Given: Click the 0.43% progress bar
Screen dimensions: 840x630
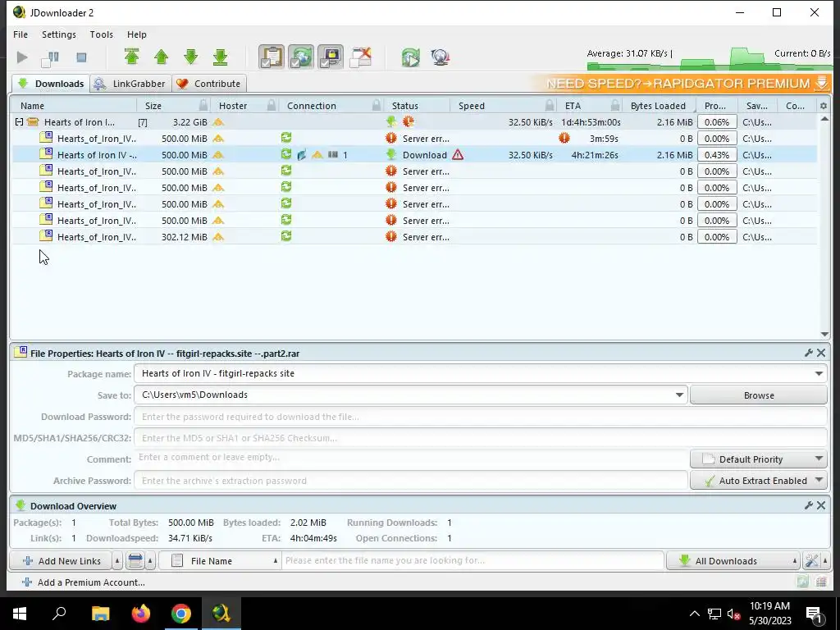Looking at the screenshot, I should click(x=717, y=155).
